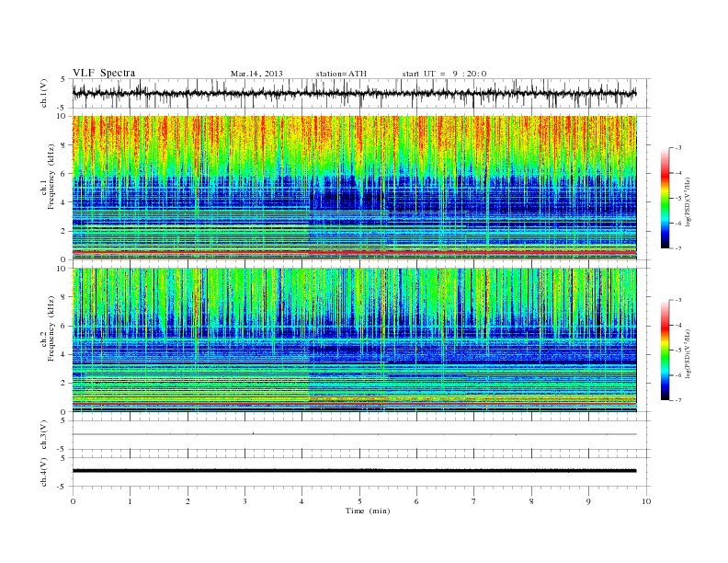
Task: Click the "6" kHz tick of ch.2 spectrogram
Action: coord(63,326)
